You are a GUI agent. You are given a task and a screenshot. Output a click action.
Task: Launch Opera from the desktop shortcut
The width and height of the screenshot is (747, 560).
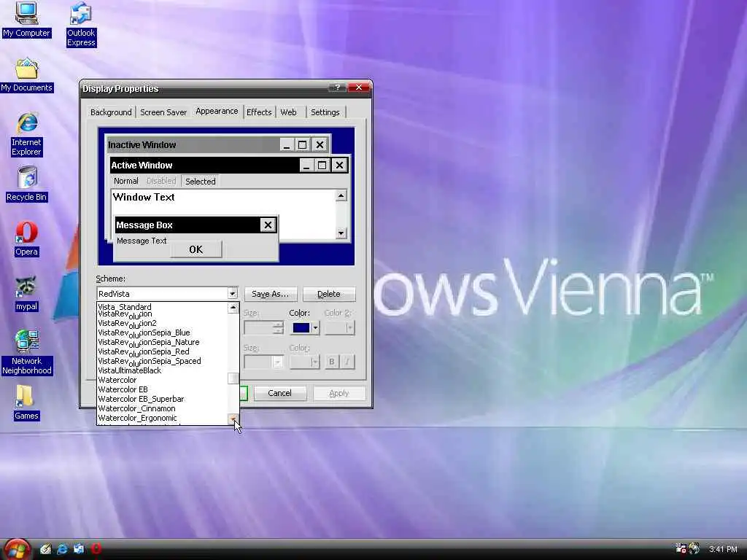click(x=26, y=239)
